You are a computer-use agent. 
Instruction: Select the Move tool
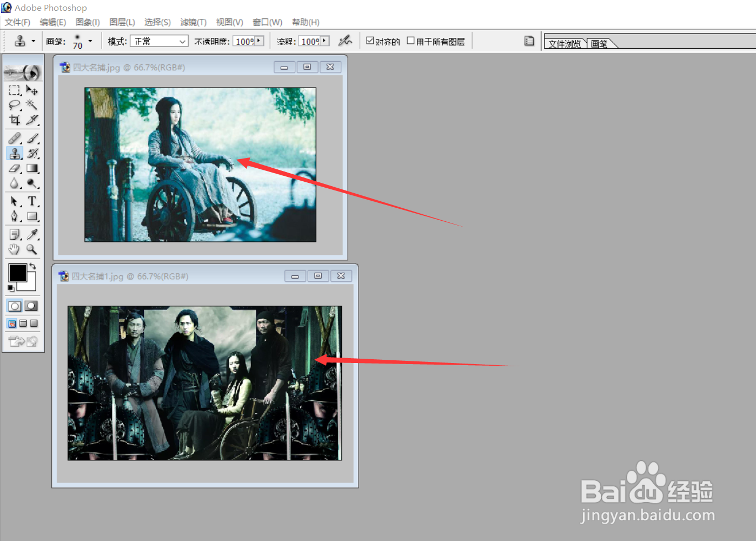coord(32,90)
